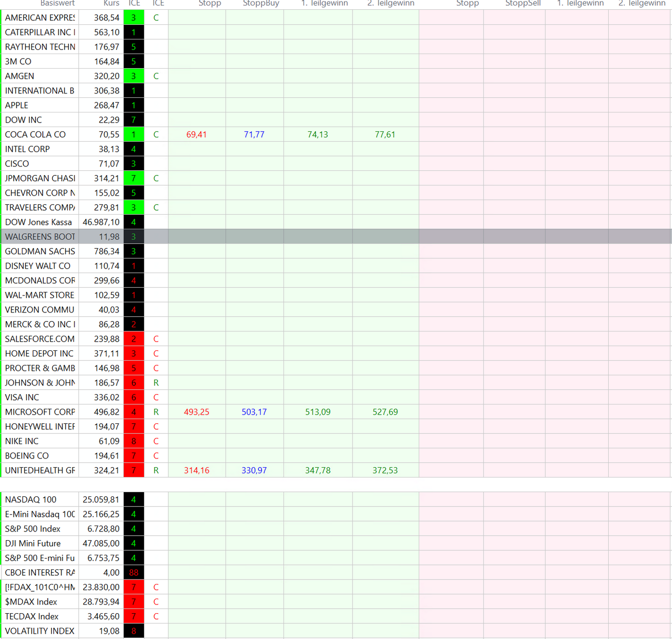Select DOW Jones Kassa price 46.987,10
Screen dimensions: 672x639
pyautogui.click(x=101, y=222)
